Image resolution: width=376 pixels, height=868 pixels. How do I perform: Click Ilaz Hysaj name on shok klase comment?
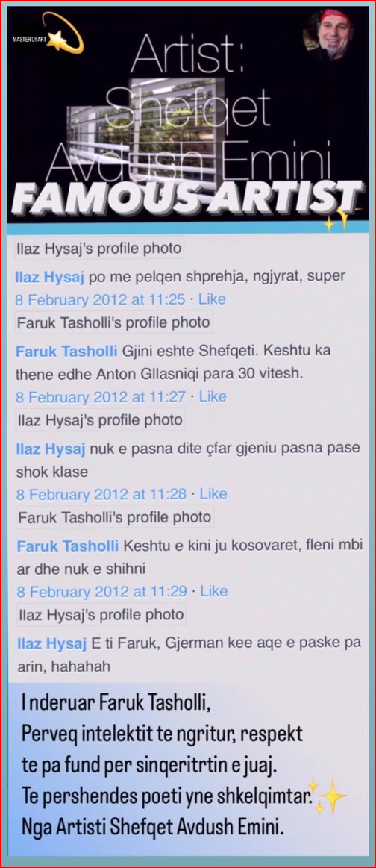click(50, 449)
